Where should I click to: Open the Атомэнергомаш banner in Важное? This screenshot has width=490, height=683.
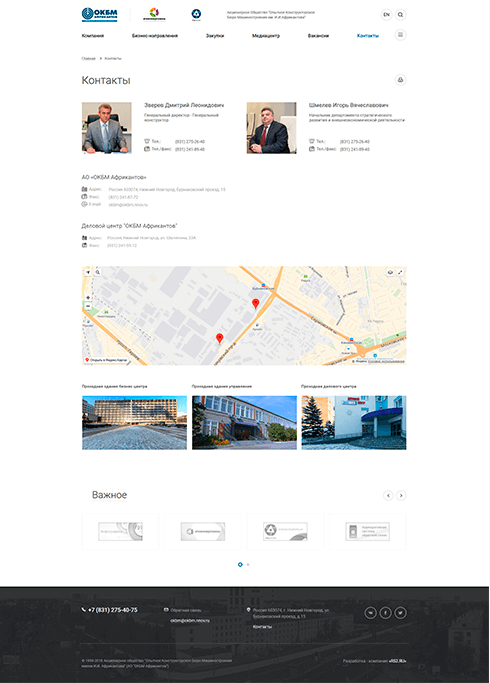tap(203, 531)
